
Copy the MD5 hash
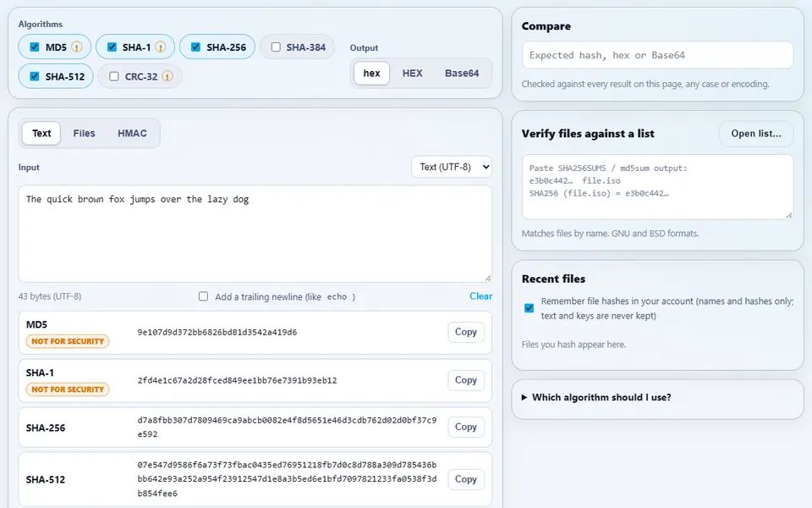point(465,332)
